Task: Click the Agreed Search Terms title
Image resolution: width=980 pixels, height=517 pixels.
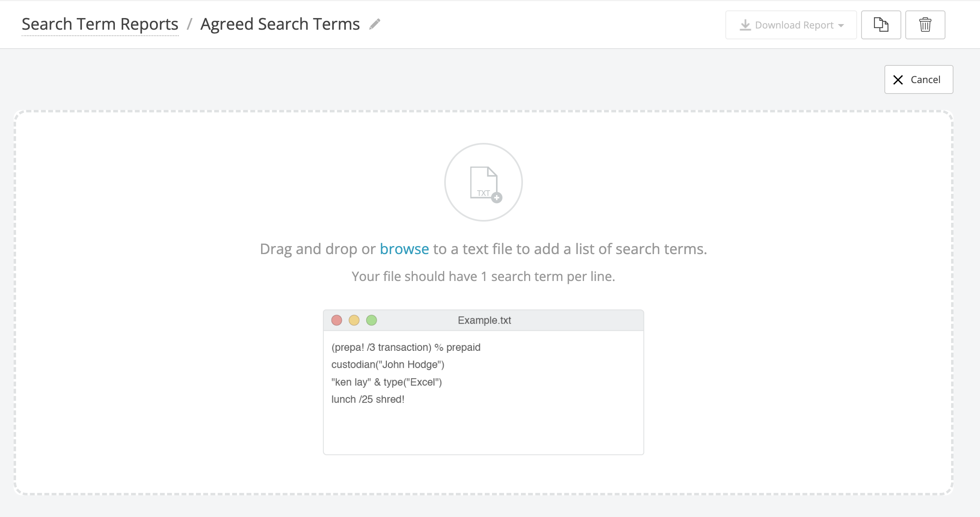Action: 280,24
